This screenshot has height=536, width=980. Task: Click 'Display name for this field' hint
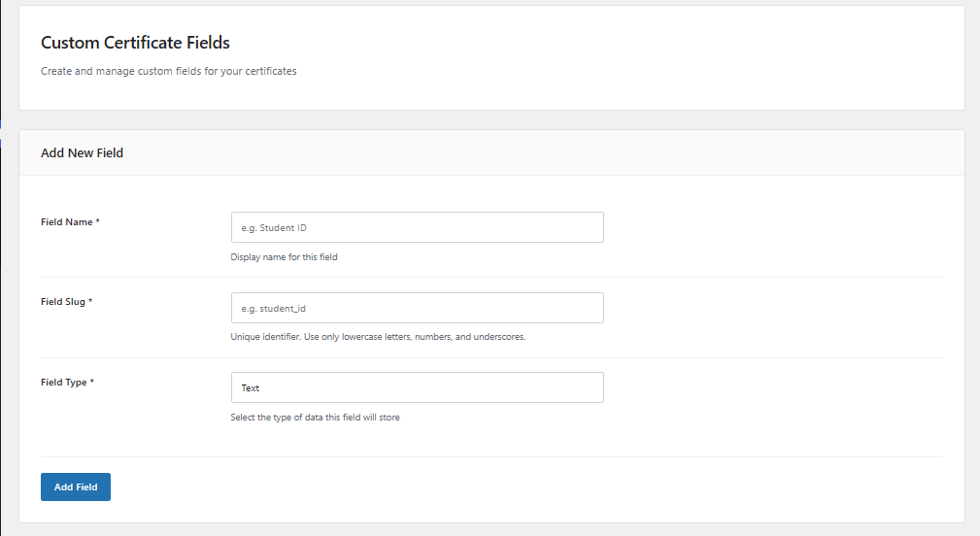tap(284, 256)
